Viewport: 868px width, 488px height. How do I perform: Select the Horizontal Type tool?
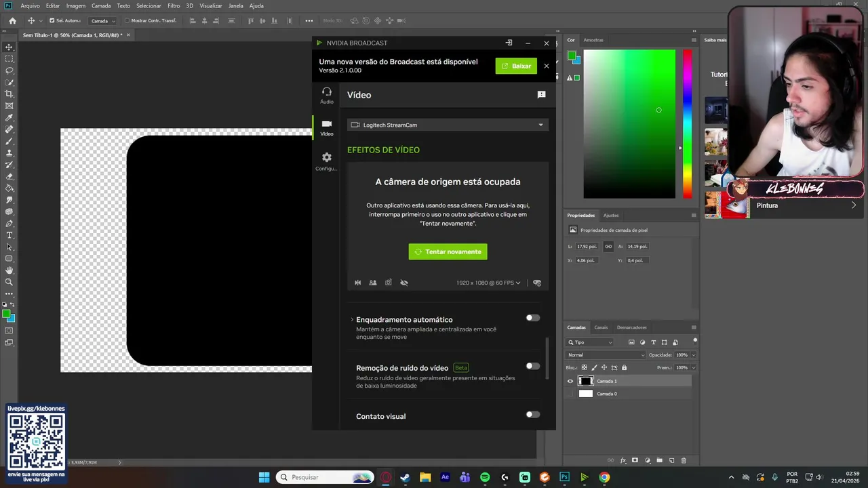[x=9, y=235]
